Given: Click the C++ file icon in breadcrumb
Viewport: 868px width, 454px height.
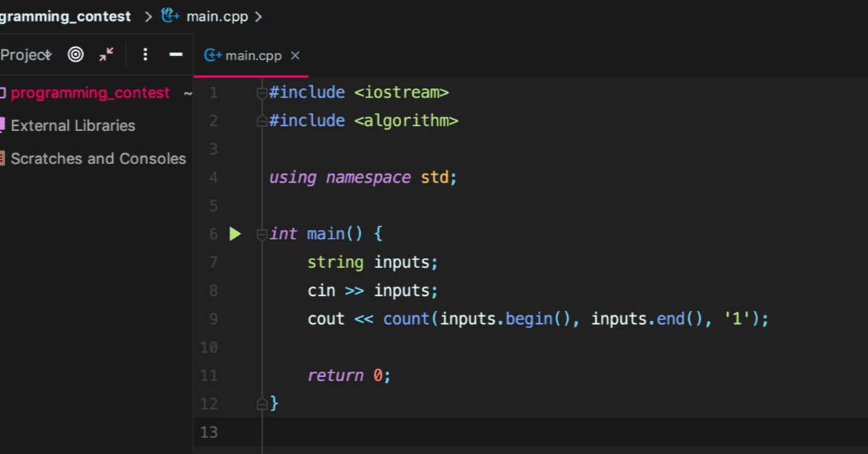Looking at the screenshot, I should 170,15.
